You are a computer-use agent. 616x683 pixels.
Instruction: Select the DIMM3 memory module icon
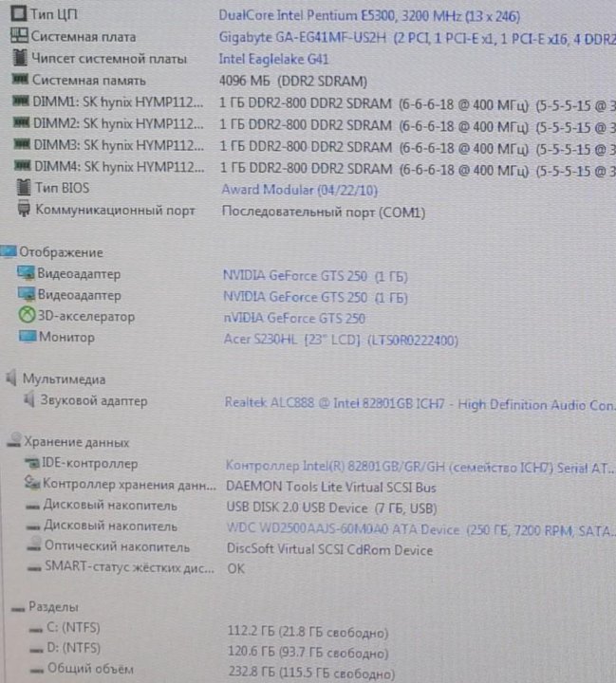[22, 144]
